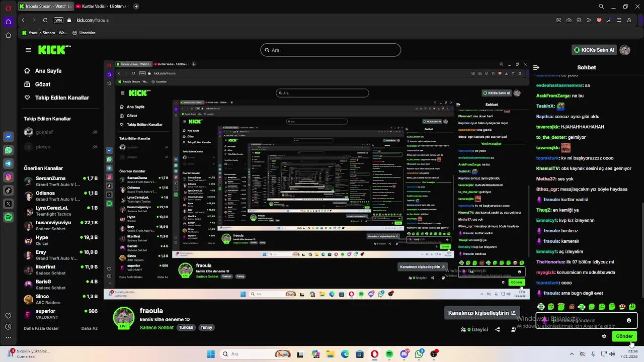Switch to fraoula Stream tab
The width and height of the screenshot is (644, 362).
tap(45, 7)
